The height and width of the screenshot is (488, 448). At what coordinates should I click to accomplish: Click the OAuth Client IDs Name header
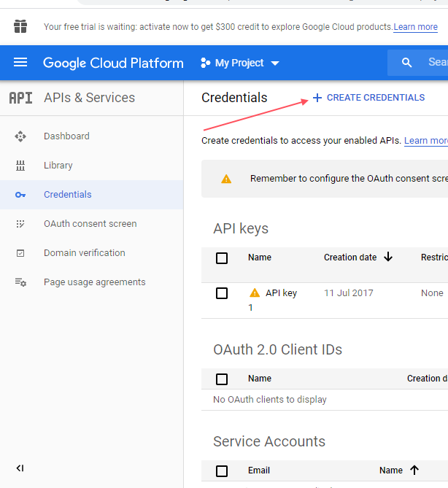pos(260,379)
